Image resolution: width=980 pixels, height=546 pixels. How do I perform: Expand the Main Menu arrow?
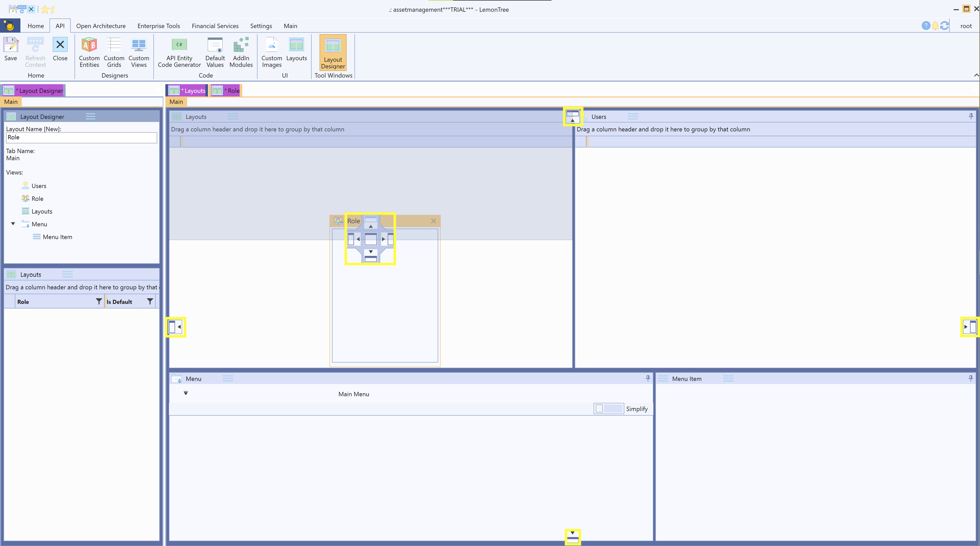186,393
